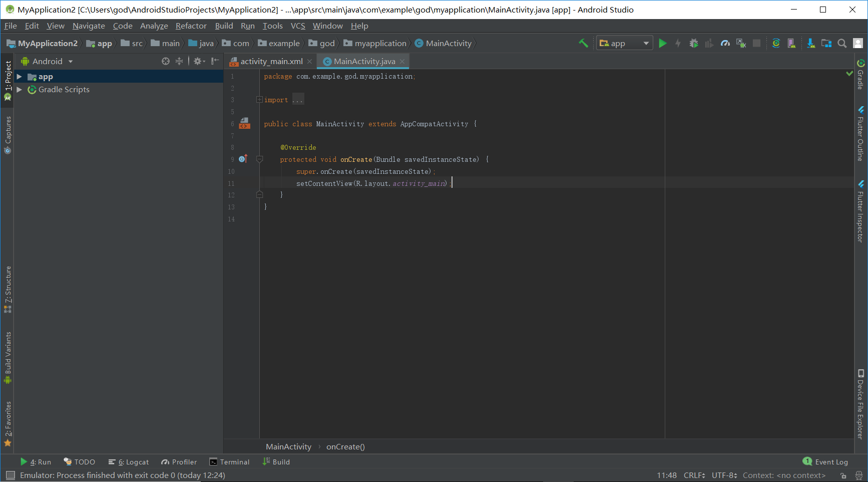Click MyApplication2 breadcrumb in navigation bar
This screenshot has width=868, height=482.
(x=42, y=44)
